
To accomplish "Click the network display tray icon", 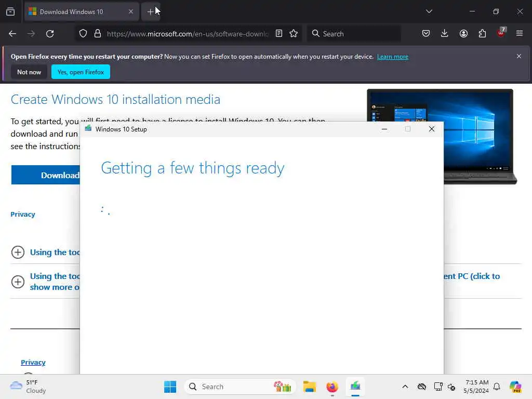I will (x=438, y=387).
